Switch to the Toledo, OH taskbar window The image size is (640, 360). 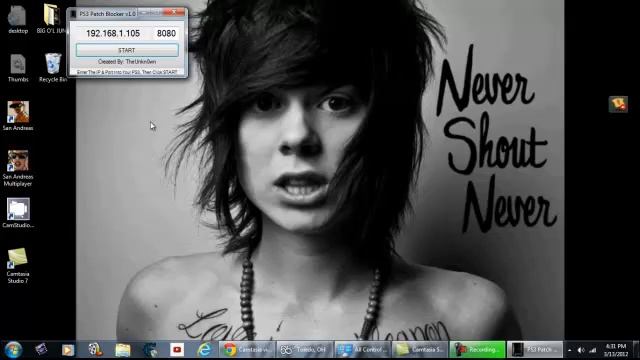coord(305,350)
